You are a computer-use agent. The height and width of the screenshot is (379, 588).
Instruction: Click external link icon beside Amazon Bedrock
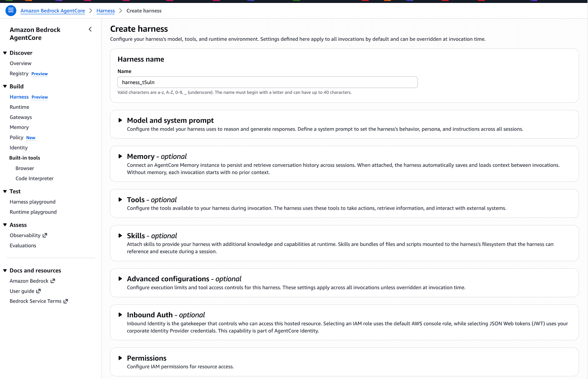(x=53, y=281)
